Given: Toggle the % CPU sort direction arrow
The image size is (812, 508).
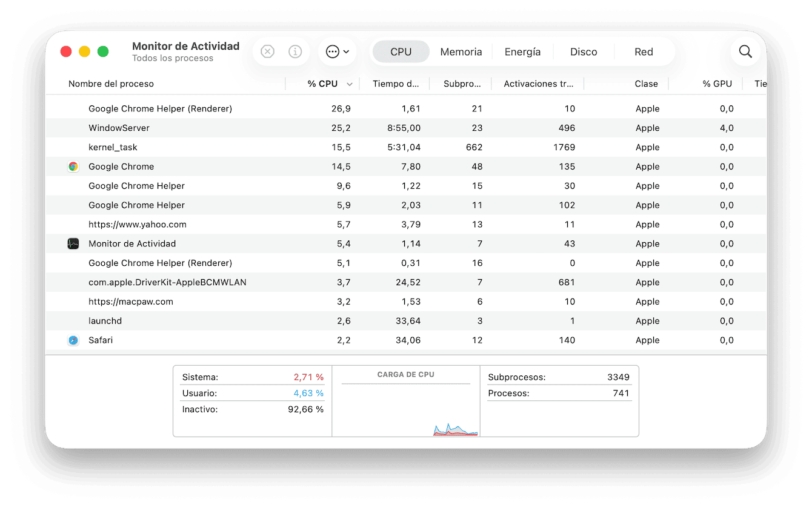Looking at the screenshot, I should (x=350, y=84).
